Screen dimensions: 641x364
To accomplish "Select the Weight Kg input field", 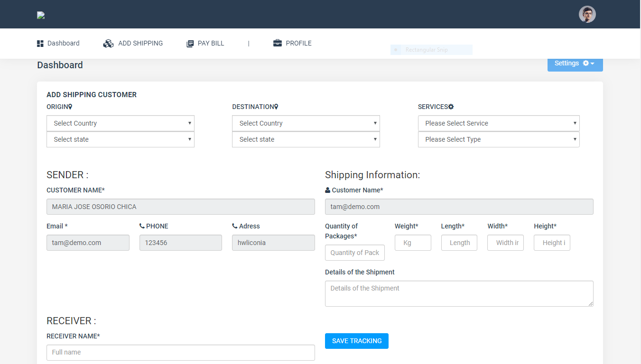I will (413, 243).
